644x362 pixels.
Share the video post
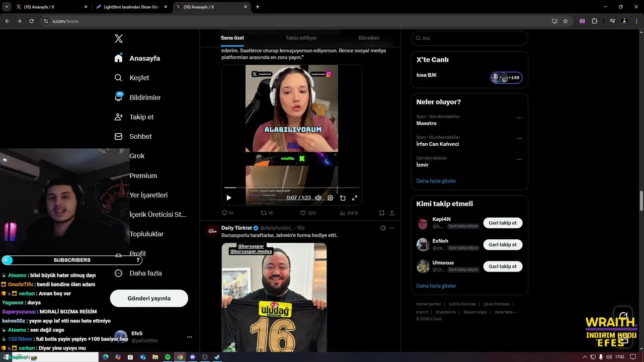392,213
